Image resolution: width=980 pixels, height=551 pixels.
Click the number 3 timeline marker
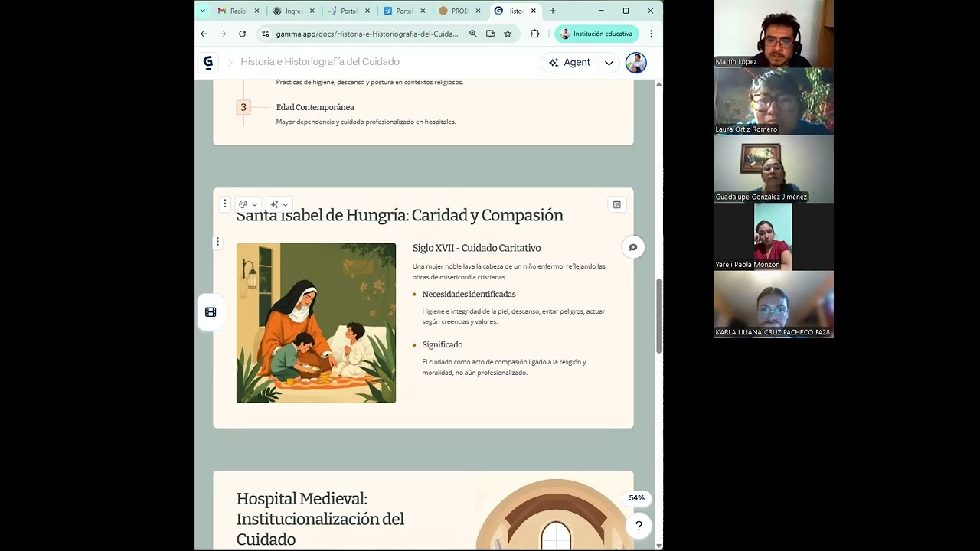[x=243, y=107]
